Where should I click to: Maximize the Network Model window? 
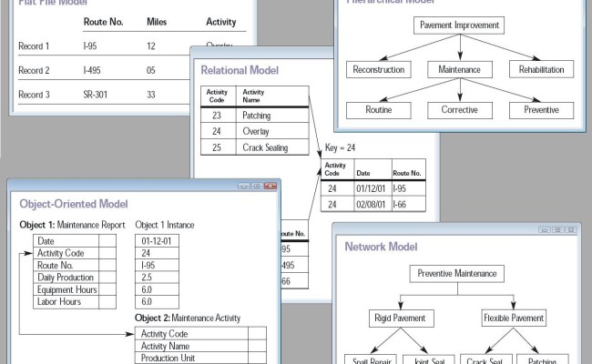[x=557, y=229]
